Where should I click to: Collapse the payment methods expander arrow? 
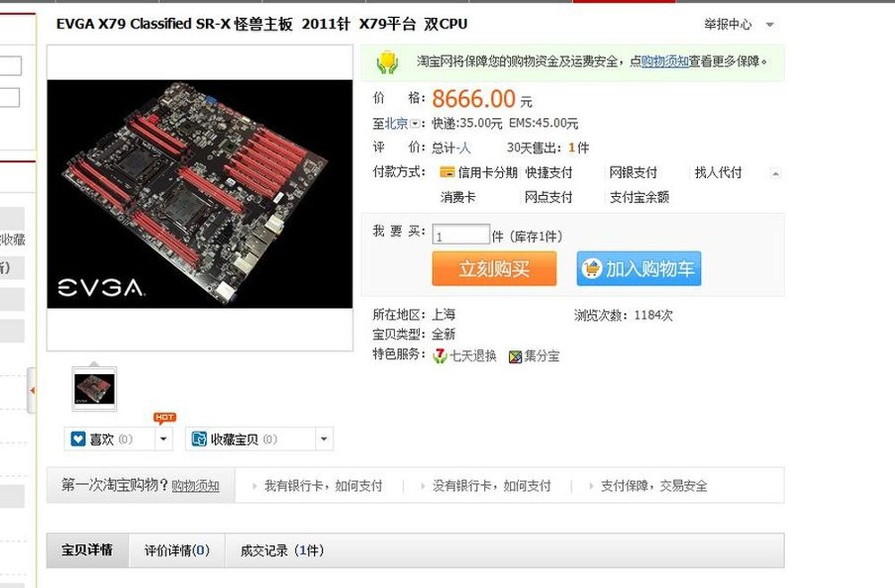[775, 173]
